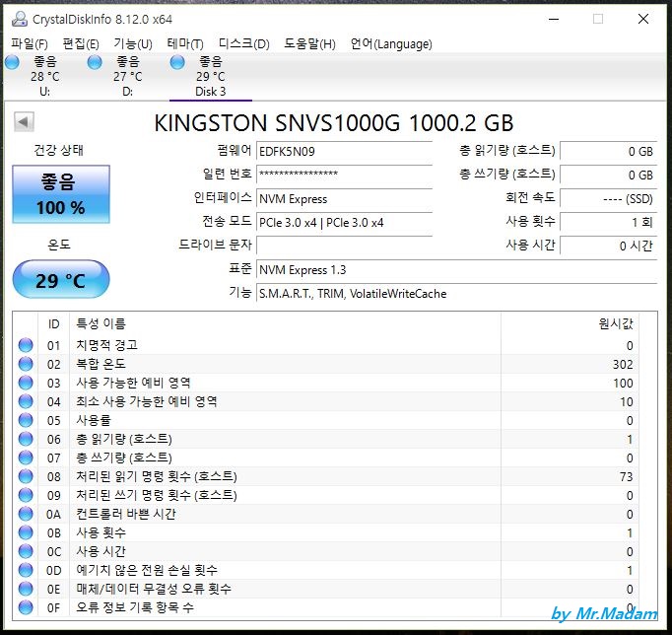
Task: Click the power on count value 1 회
Action: (x=608, y=223)
